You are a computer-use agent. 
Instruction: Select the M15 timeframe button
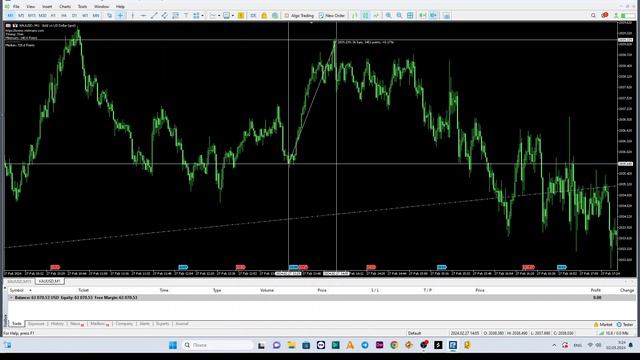pyautogui.click(x=31, y=16)
